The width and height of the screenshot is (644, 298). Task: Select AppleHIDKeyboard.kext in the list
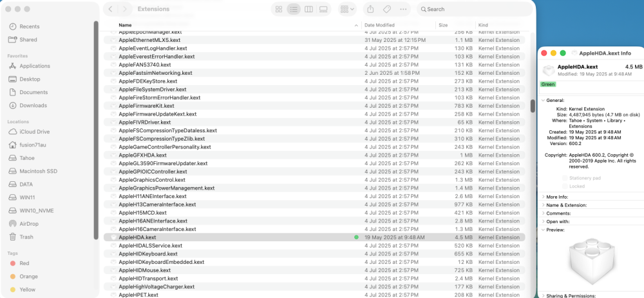(314, 254)
